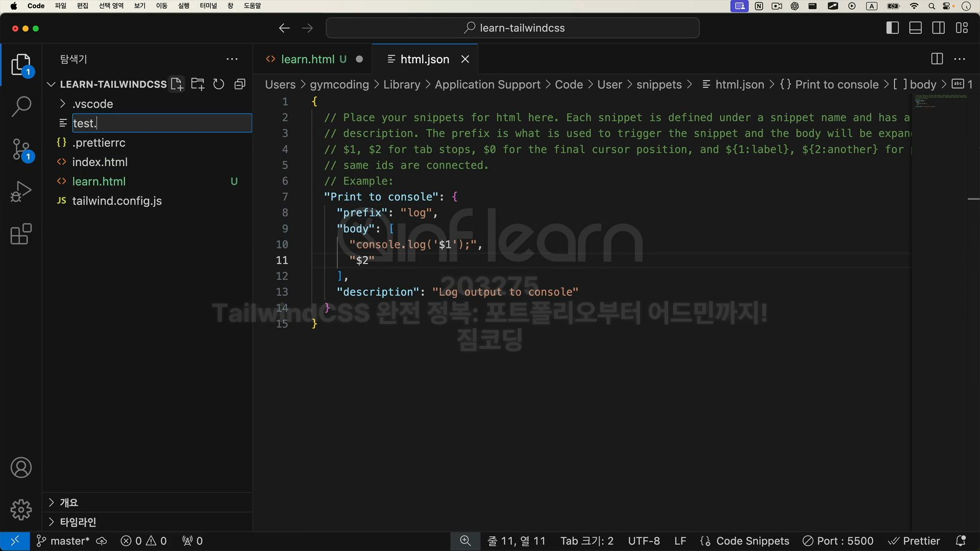The image size is (980, 551).
Task: Open the Run and Debug view
Action: point(21,192)
